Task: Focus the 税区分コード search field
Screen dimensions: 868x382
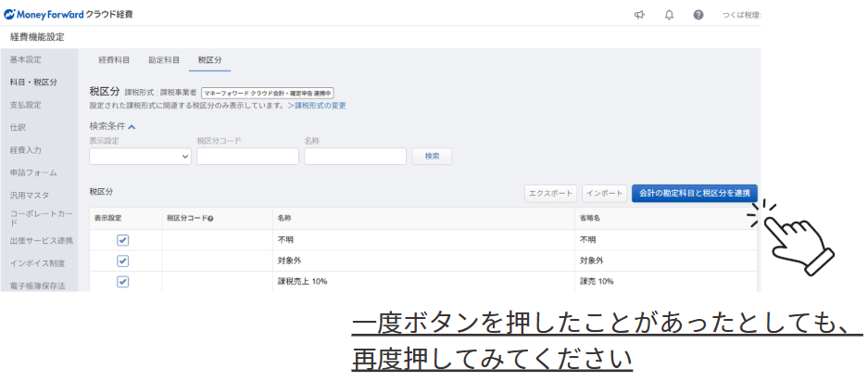Action: (247, 157)
